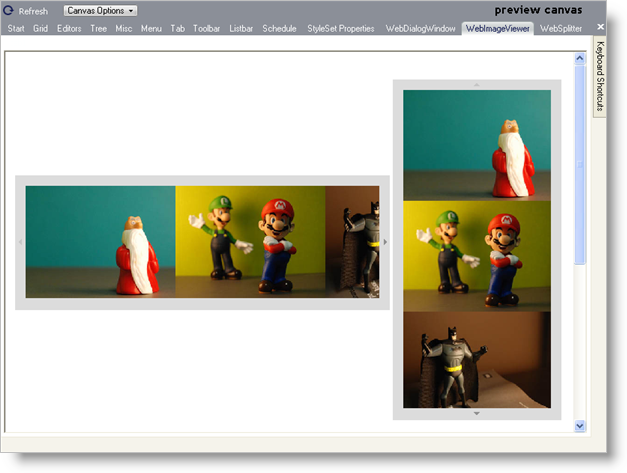Select the Tab tab

pos(178,28)
